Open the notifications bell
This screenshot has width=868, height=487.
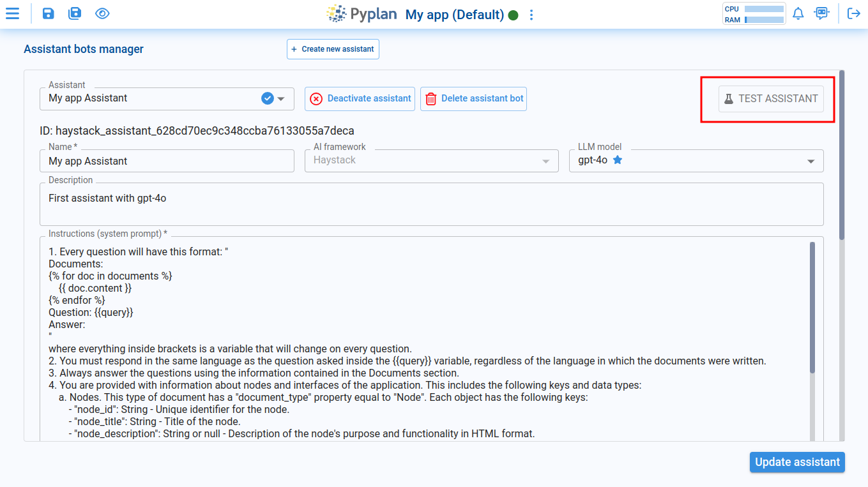[x=798, y=13]
